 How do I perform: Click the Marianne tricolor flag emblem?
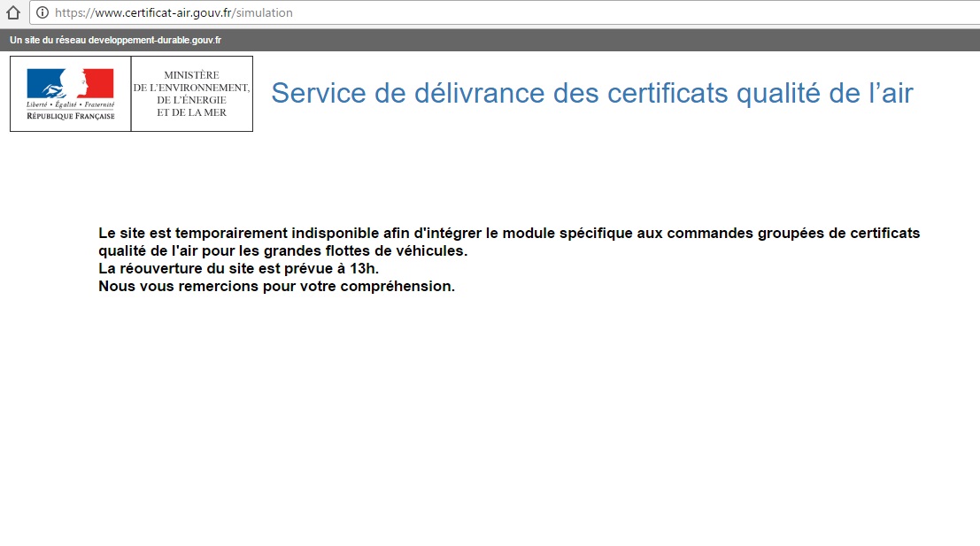(70, 83)
